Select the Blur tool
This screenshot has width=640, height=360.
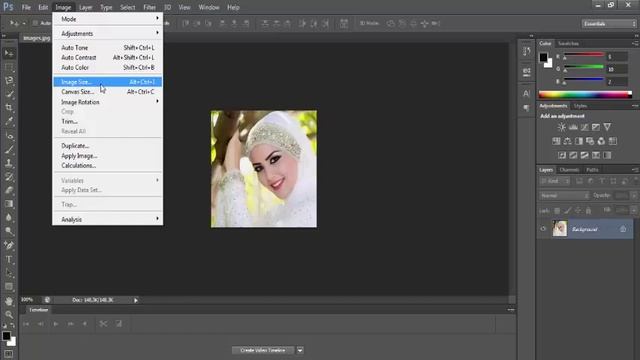coord(9,218)
